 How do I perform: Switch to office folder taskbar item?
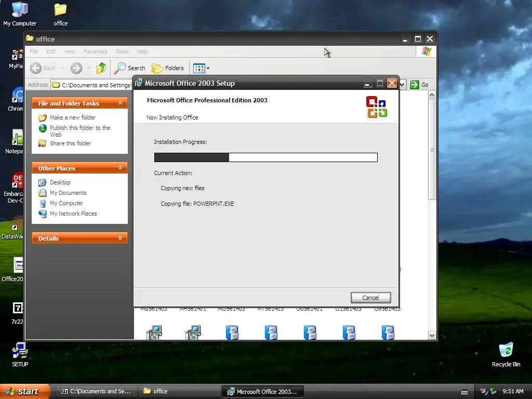coord(179,392)
